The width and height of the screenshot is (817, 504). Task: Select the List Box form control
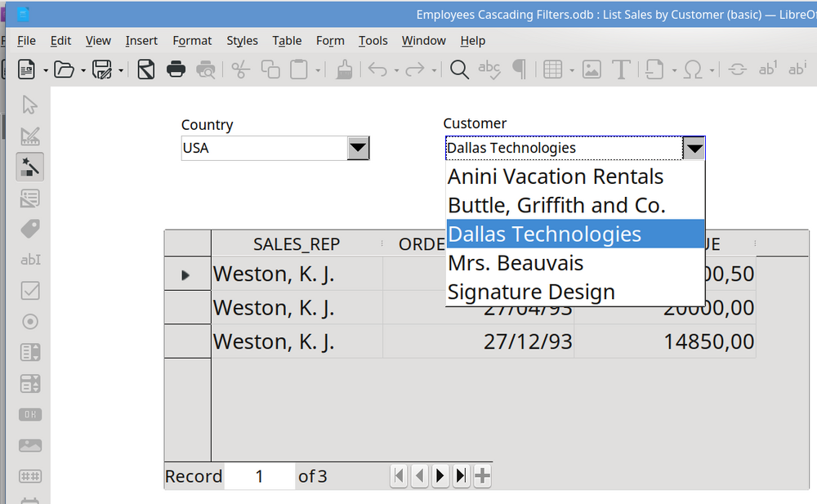click(x=29, y=352)
